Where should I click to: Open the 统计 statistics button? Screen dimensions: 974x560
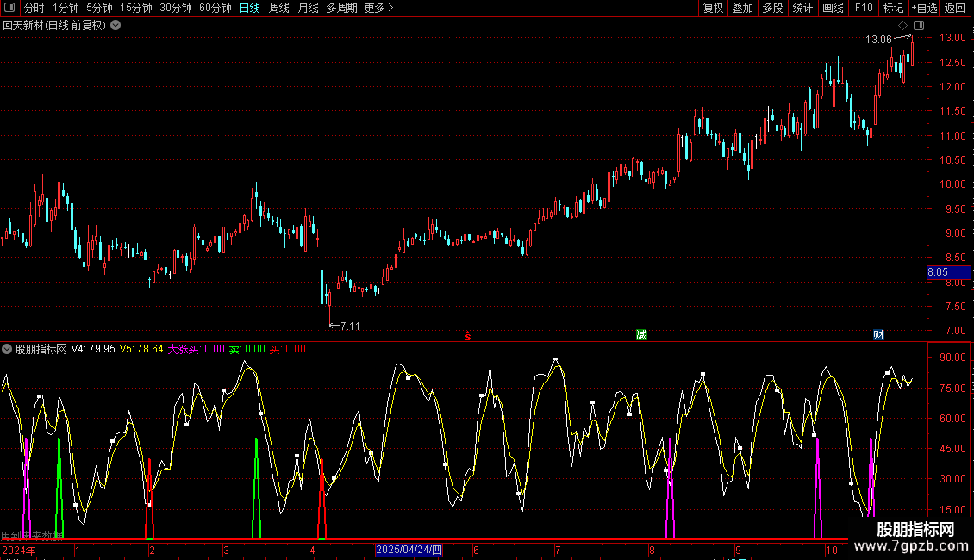[802, 8]
